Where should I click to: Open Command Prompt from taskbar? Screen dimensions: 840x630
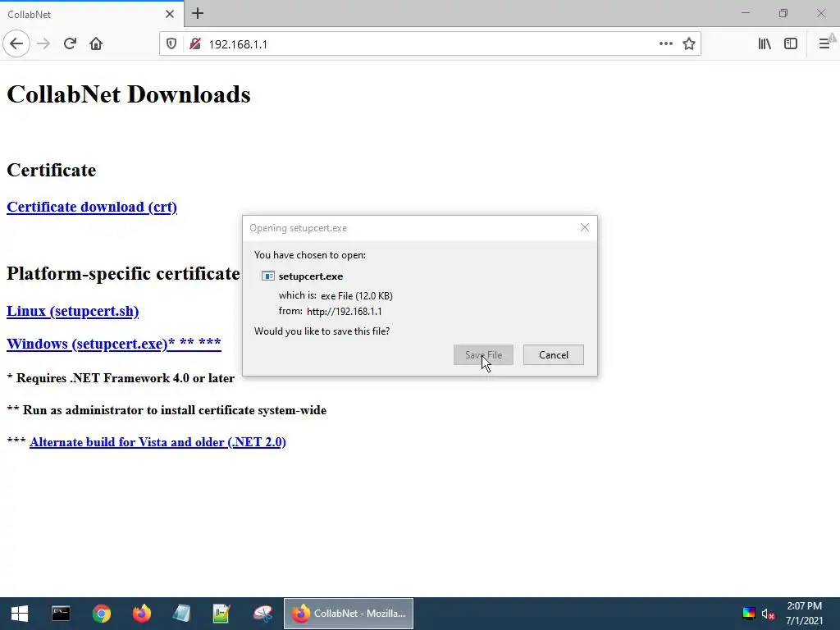click(61, 614)
